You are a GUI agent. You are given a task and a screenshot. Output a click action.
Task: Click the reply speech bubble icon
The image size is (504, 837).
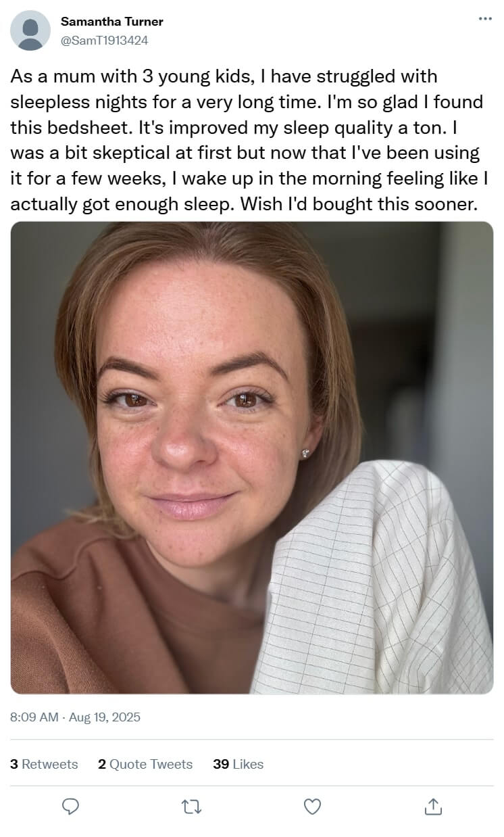point(70,806)
